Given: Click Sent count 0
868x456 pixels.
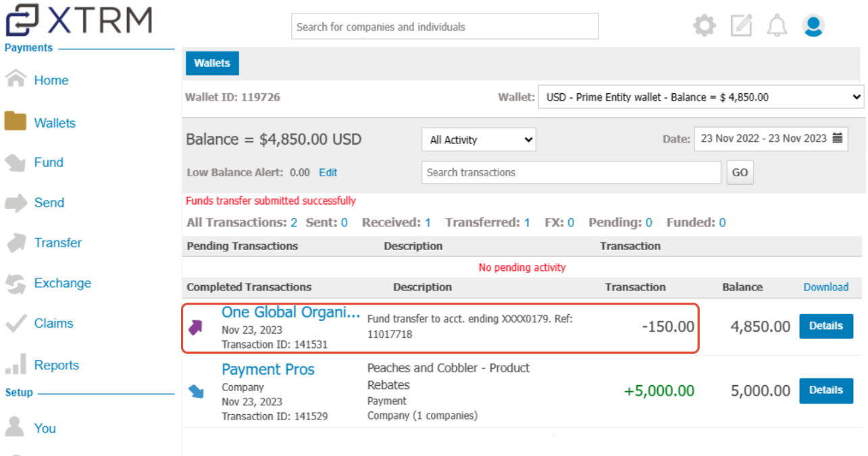Looking at the screenshot, I should coord(344,222).
